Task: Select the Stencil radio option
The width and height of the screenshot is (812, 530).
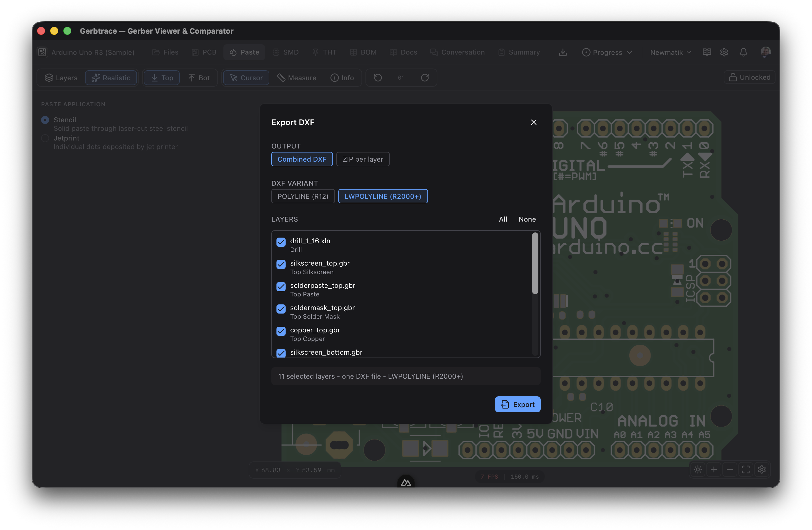Action: pos(45,120)
